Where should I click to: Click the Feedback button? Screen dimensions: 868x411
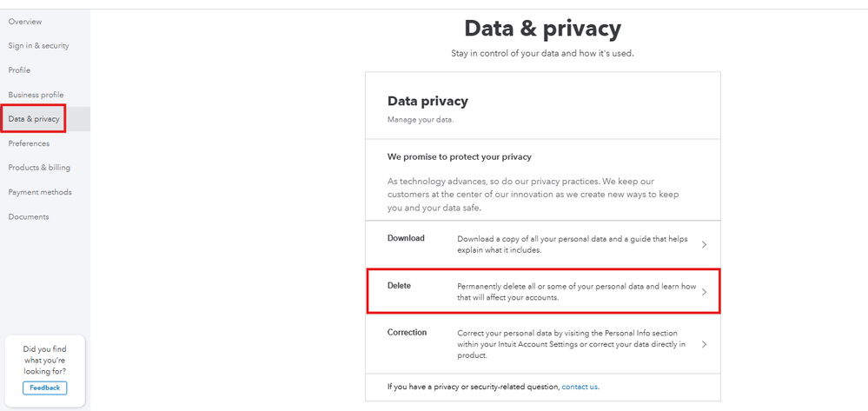coord(44,388)
